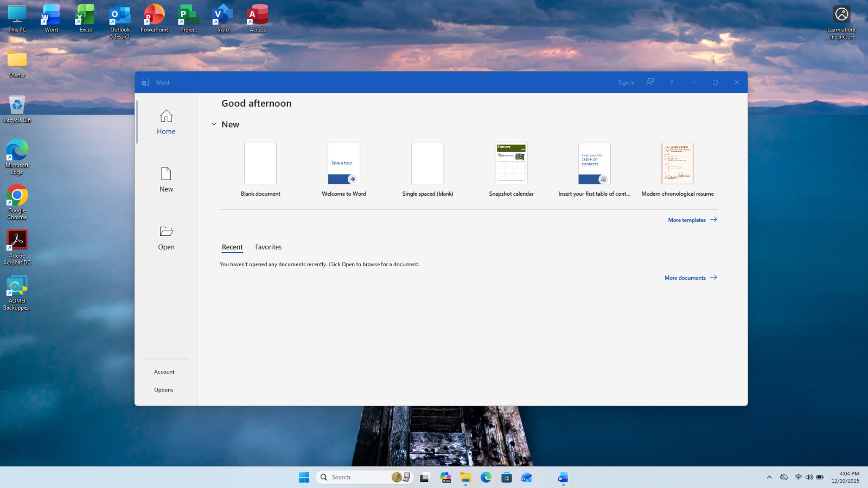Image resolution: width=868 pixels, height=488 pixels.
Task: Click the OneDrive offline cloud tray icon
Action: tap(784, 477)
